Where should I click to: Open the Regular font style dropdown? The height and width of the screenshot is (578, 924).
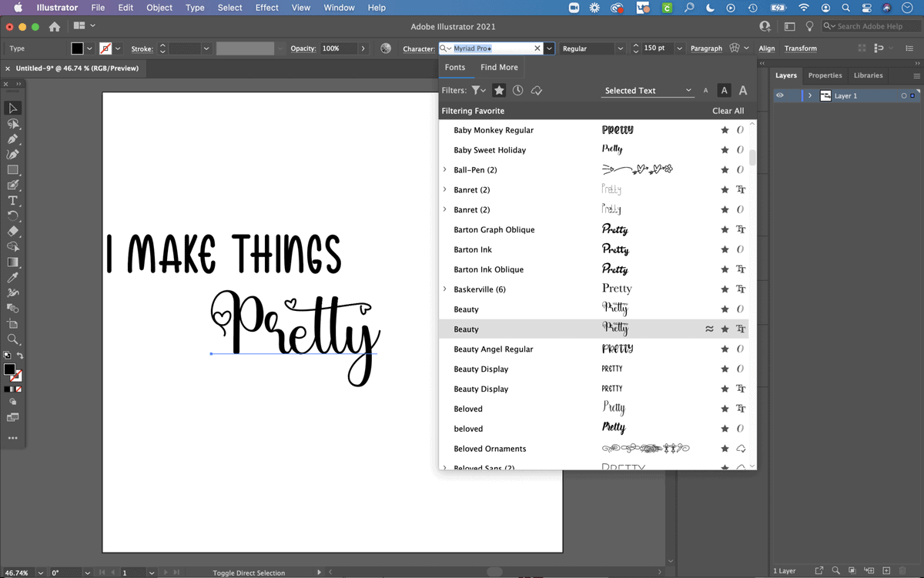click(591, 48)
